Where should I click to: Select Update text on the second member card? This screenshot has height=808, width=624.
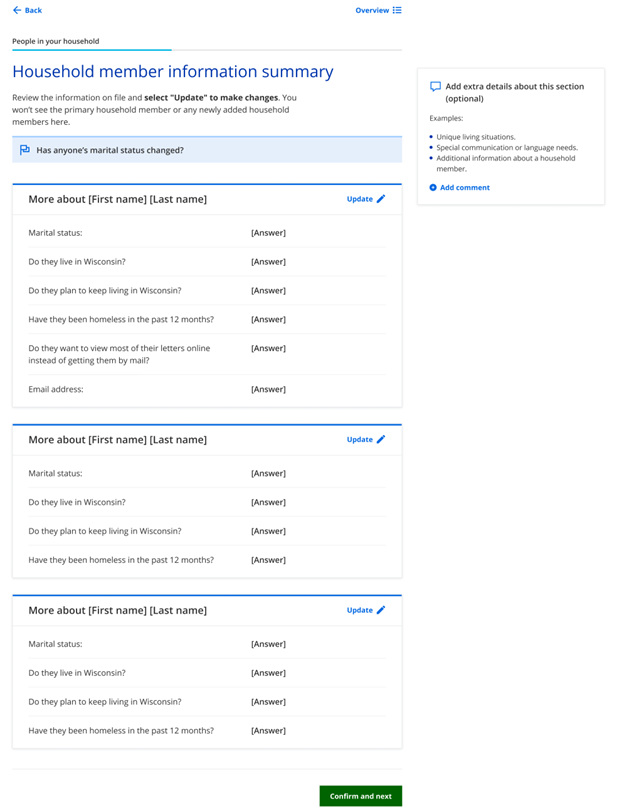pos(359,439)
